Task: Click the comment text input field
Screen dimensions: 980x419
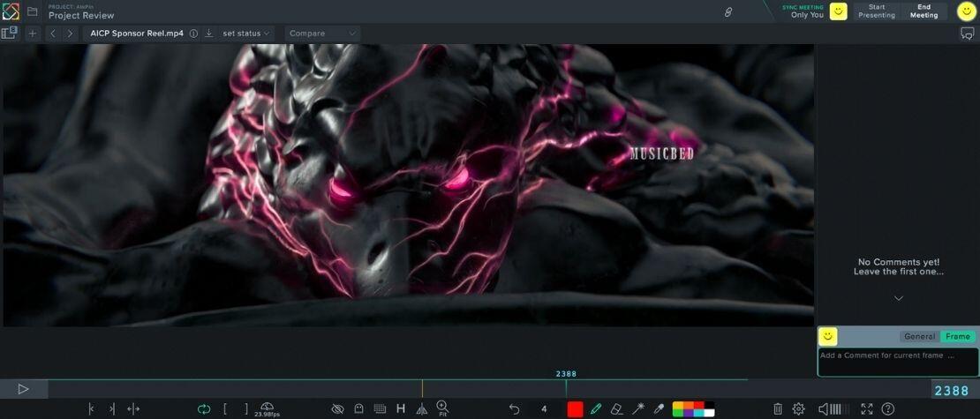Action: [x=898, y=362]
